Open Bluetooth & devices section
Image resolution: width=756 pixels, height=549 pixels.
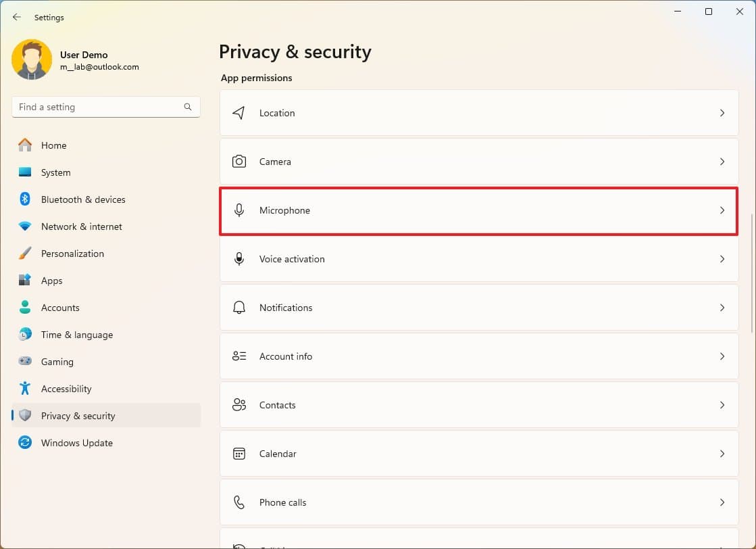point(83,199)
